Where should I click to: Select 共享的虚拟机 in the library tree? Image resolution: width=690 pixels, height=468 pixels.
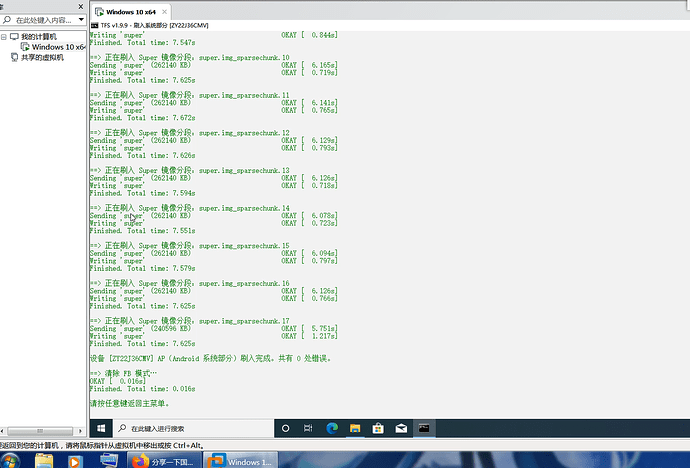tap(42, 58)
